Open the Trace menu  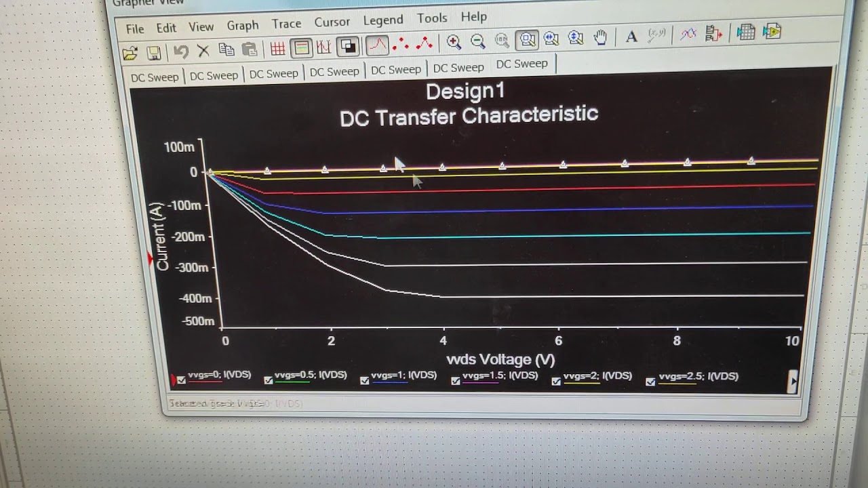point(286,24)
